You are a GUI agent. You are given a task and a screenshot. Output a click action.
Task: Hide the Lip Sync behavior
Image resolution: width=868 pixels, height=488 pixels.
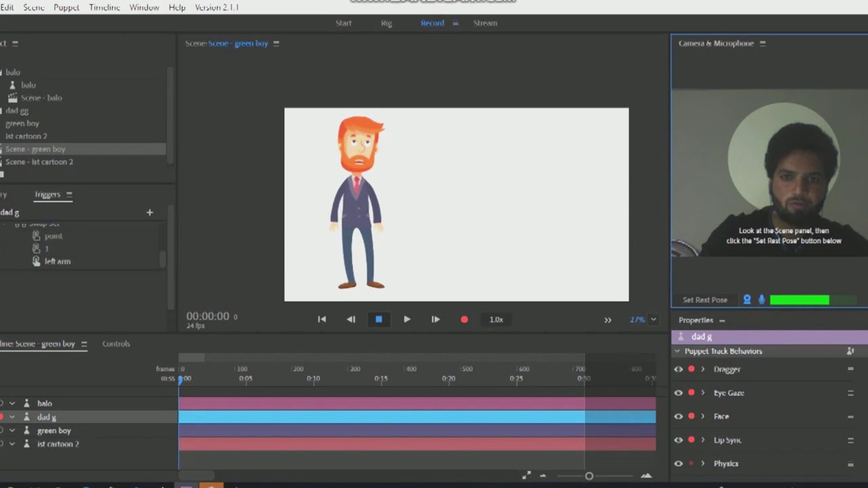pos(678,440)
